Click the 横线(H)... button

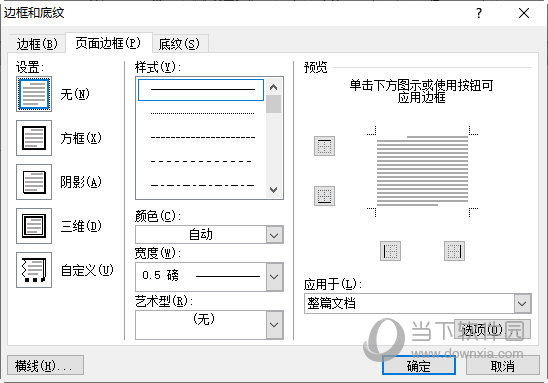pyautogui.click(x=45, y=366)
